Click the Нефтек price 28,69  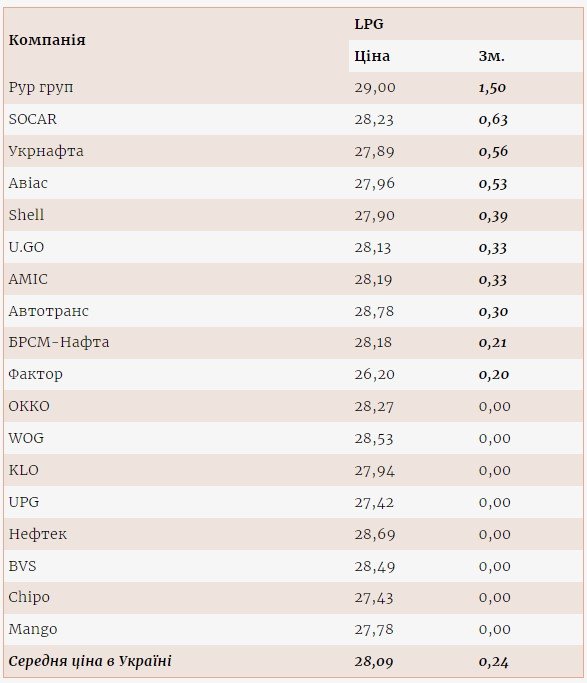pyautogui.click(x=375, y=534)
